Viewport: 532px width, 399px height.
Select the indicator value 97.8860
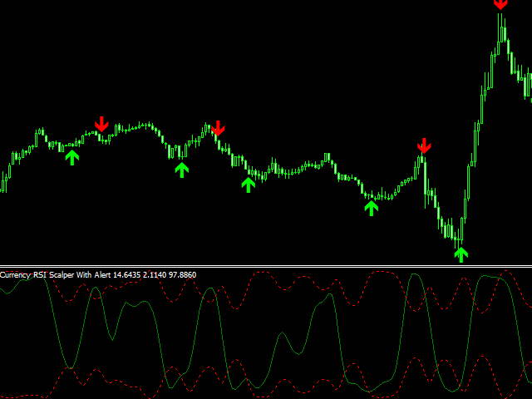(183, 275)
